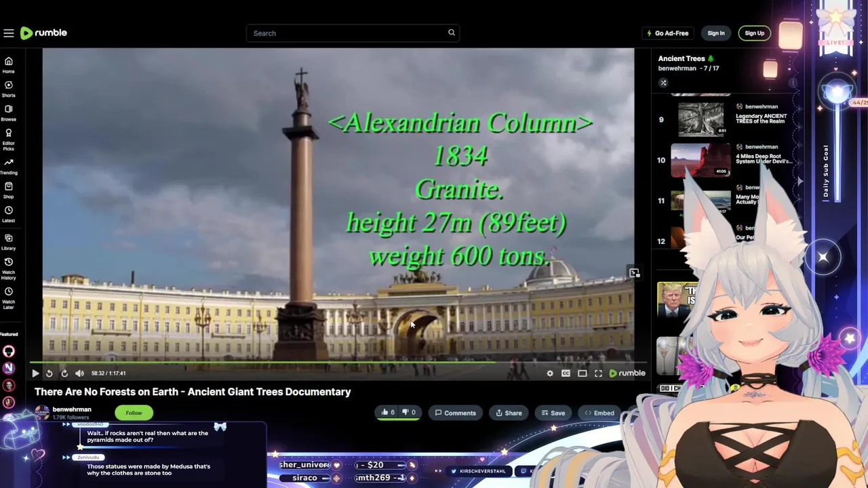Viewport: 868px width, 488px height.
Task: Follow the benwehrman channel
Action: (x=134, y=413)
